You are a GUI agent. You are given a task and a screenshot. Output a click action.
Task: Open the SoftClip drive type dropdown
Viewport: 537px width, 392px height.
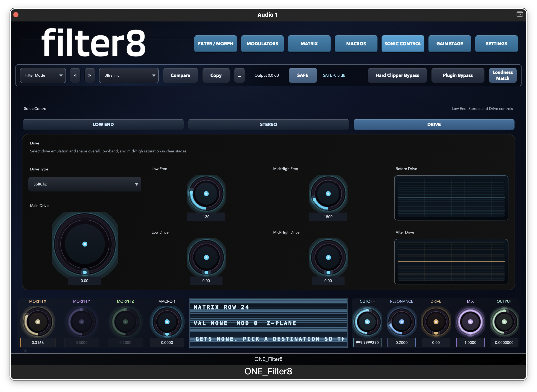85,184
